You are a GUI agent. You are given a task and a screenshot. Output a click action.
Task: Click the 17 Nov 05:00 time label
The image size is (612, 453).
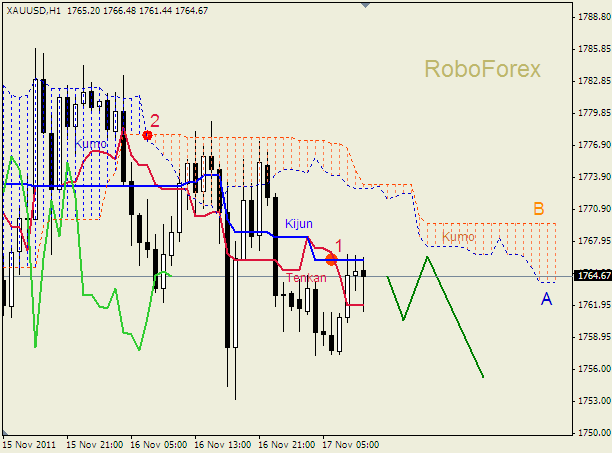point(350,445)
